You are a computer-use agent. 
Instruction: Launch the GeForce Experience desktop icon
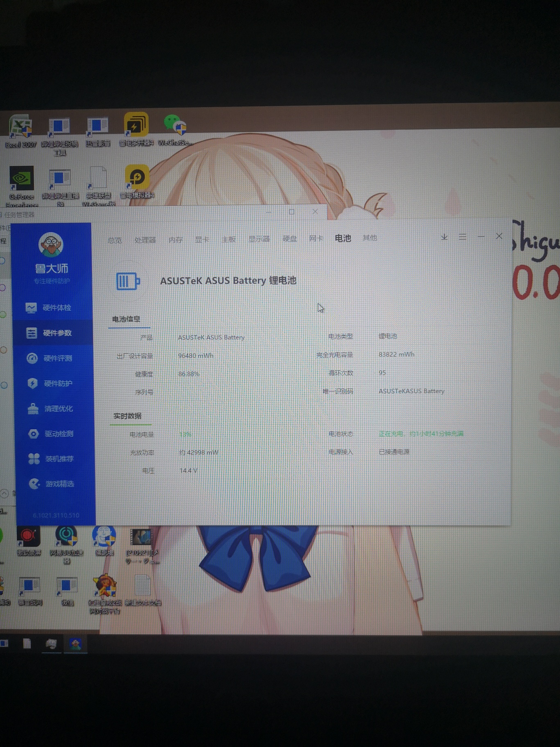(x=22, y=187)
